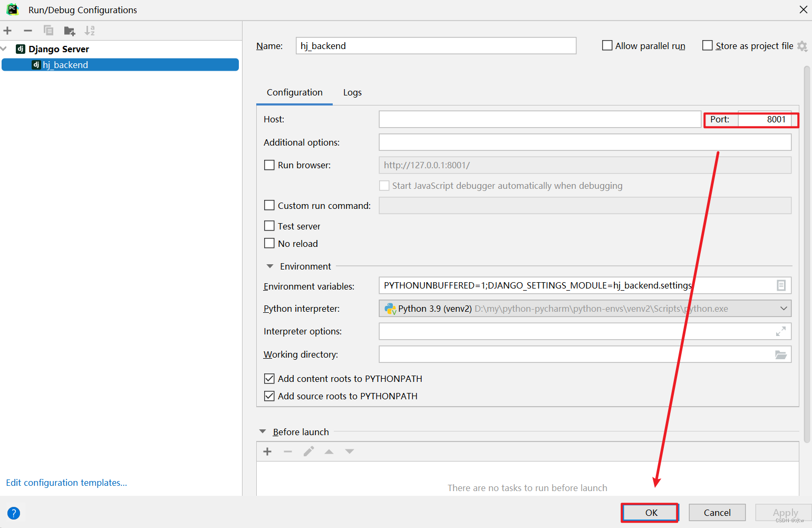This screenshot has width=812, height=528.
Task: Collapse the Environment section
Action: pos(270,266)
